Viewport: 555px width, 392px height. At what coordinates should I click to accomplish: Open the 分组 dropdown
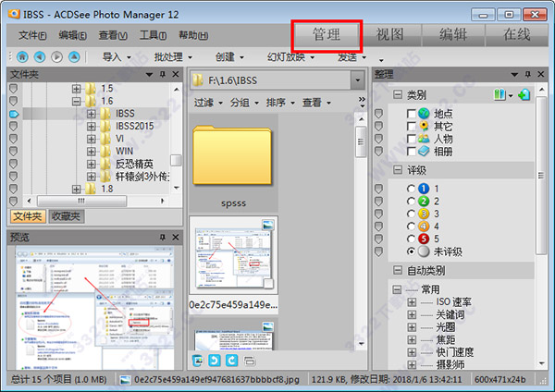(x=244, y=103)
